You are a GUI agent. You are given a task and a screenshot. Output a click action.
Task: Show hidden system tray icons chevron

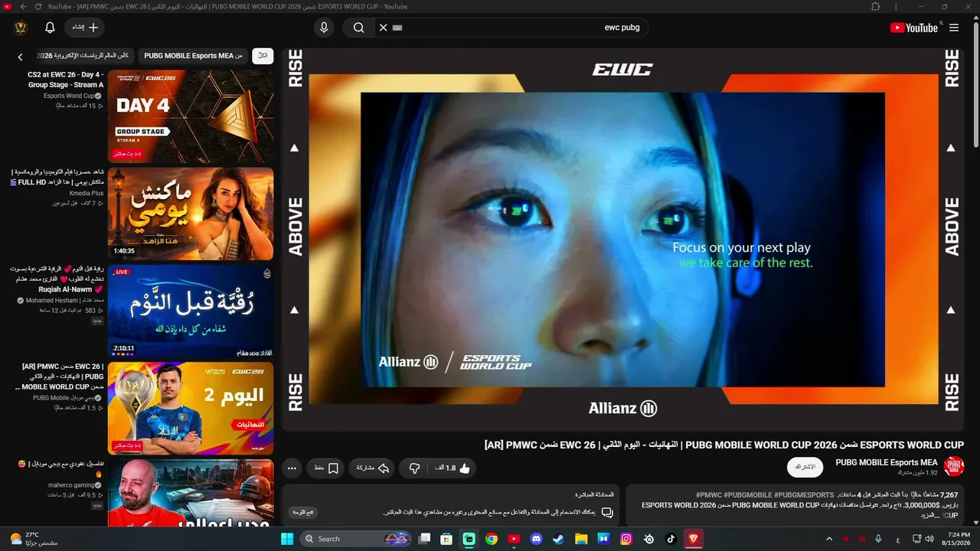point(830,539)
